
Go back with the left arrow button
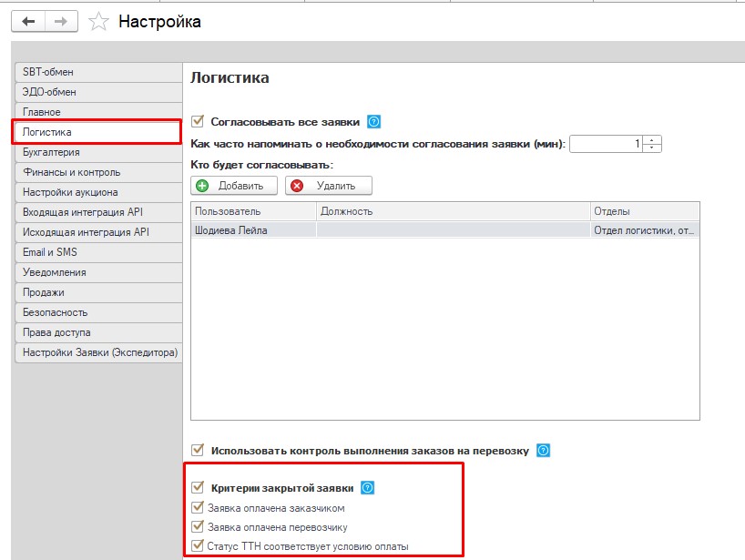(28, 21)
